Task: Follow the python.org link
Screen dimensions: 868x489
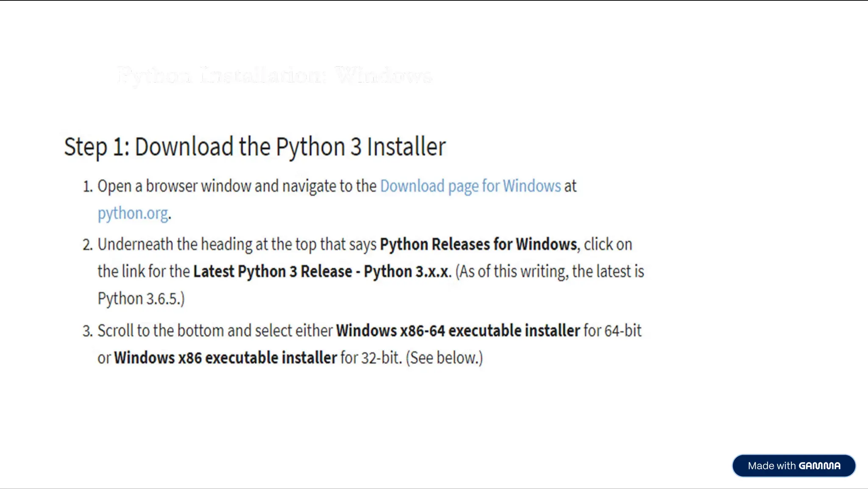Action: 133,213
